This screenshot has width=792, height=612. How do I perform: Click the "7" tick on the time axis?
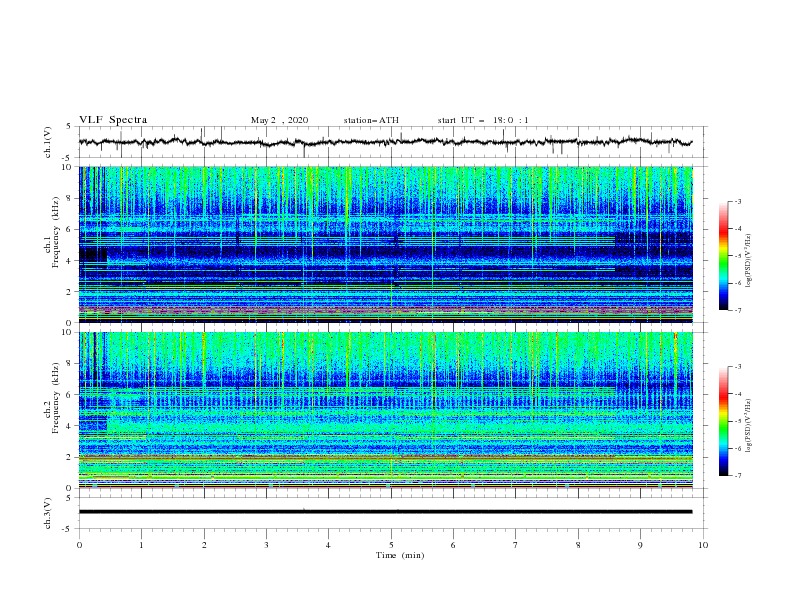tap(516, 545)
